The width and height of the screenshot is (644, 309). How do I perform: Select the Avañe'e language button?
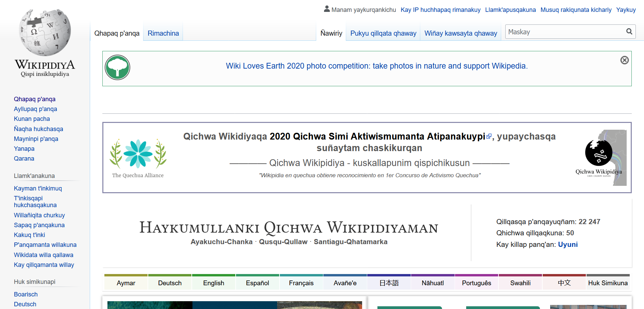[x=345, y=282]
